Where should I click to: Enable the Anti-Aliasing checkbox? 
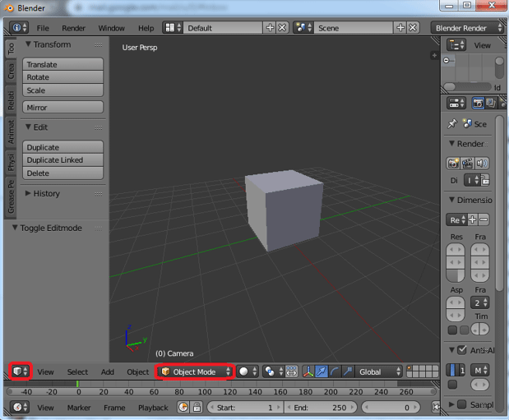click(x=462, y=350)
